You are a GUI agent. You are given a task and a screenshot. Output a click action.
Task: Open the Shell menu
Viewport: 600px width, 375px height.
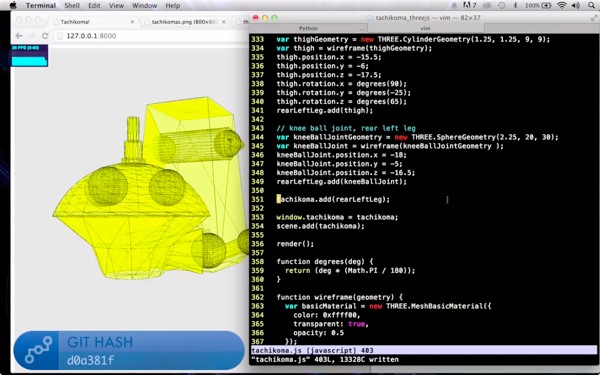point(72,5)
